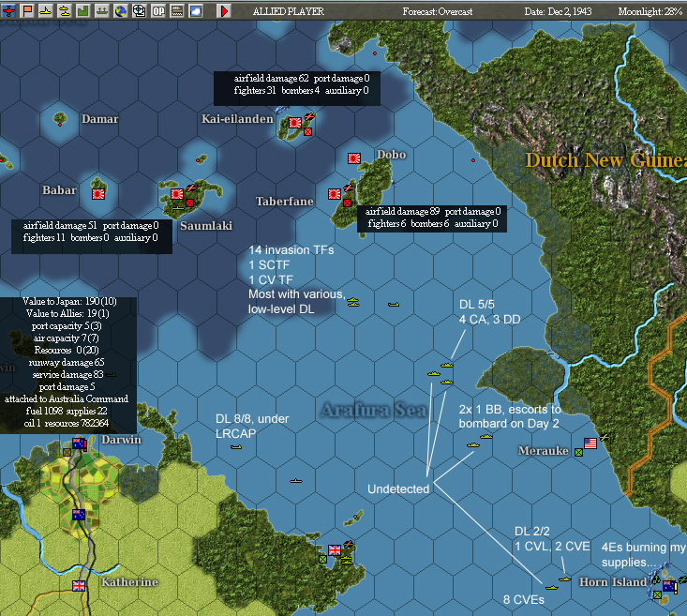The height and width of the screenshot is (616, 687).
Task: Click the Horn Island map label
Action: click(x=613, y=582)
